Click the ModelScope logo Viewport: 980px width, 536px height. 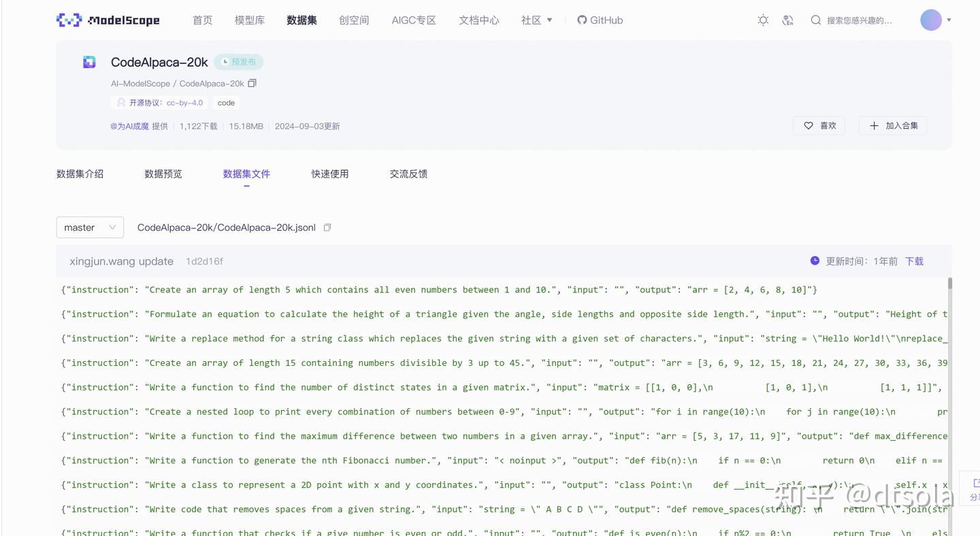pos(108,20)
